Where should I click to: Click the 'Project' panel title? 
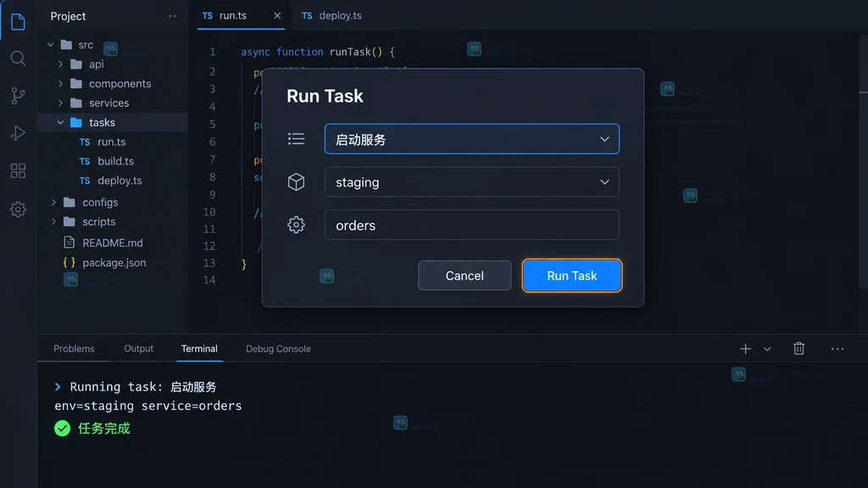pos(68,16)
